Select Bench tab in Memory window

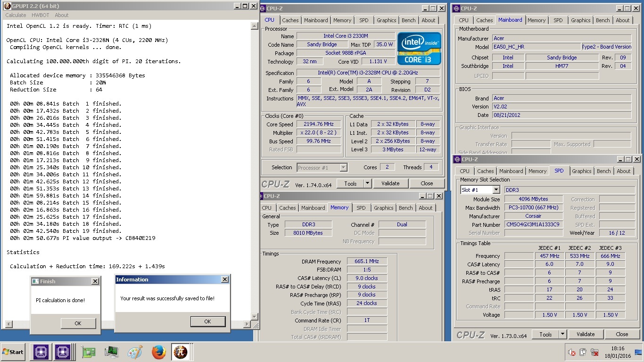click(406, 208)
